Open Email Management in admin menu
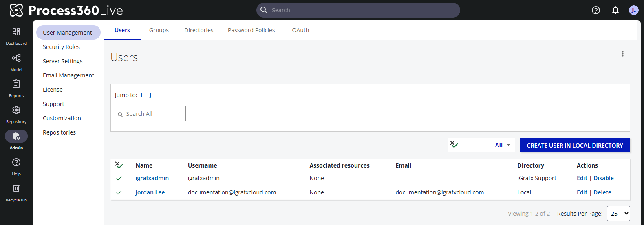Image resolution: width=644 pixels, height=225 pixels. (x=68, y=75)
